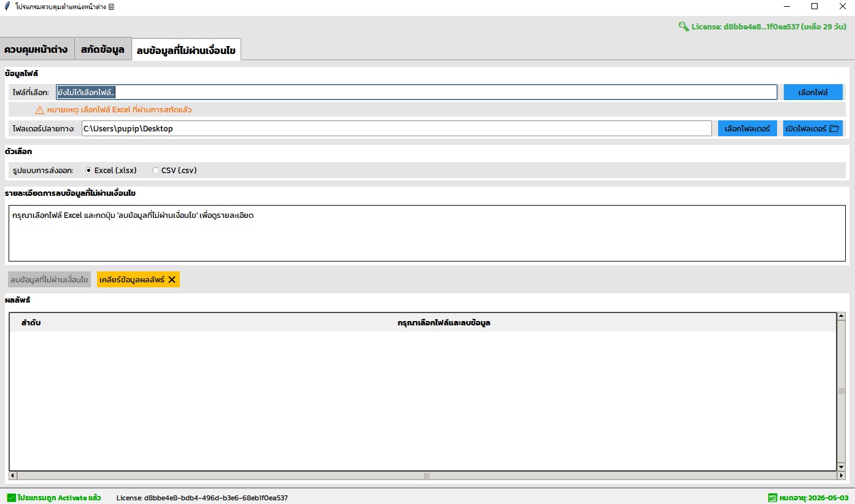
Task: Click the orange warning triangle icon
Action: click(x=40, y=110)
